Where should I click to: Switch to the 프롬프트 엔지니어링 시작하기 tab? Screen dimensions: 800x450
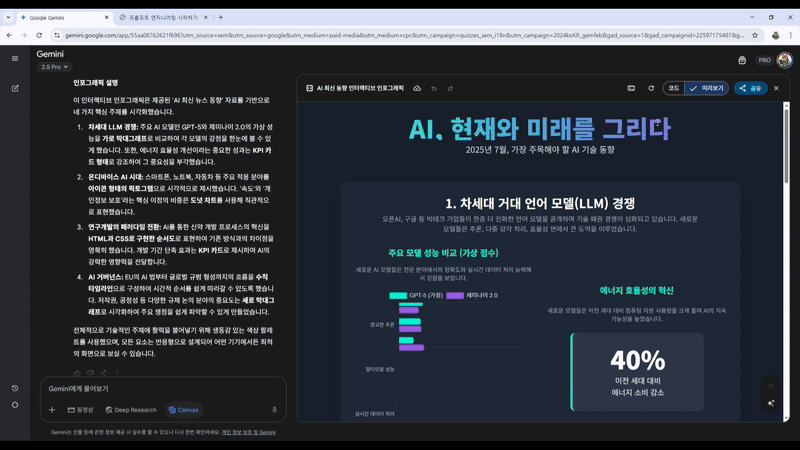(x=163, y=17)
